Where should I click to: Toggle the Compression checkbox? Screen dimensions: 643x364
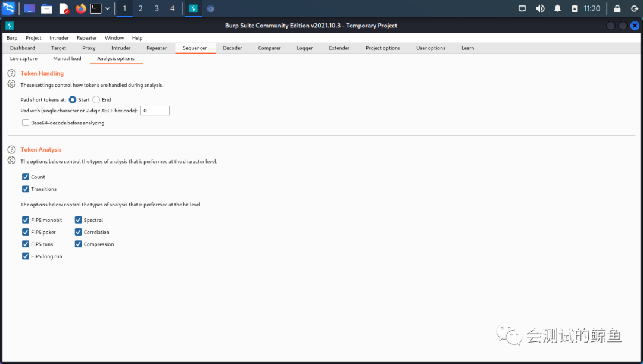[79, 244]
